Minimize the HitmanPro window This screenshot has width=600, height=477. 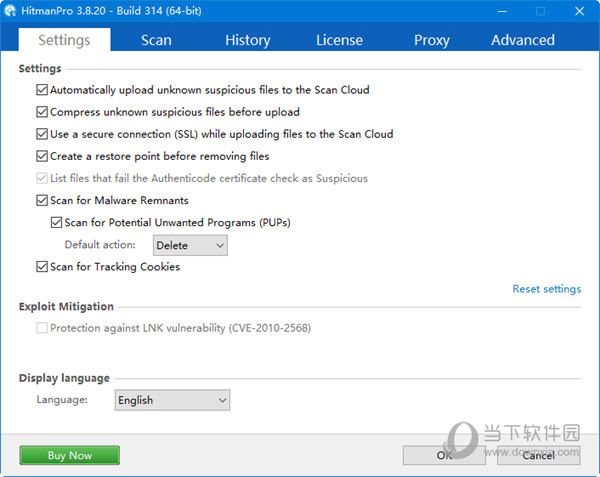tap(502, 11)
